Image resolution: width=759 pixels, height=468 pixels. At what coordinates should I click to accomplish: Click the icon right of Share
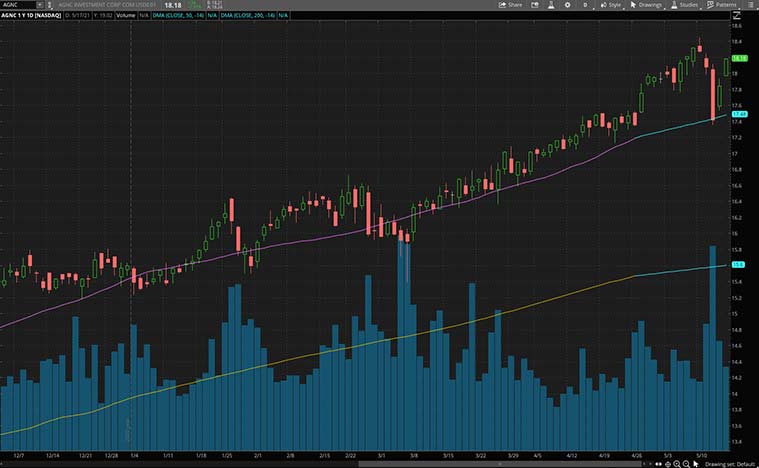tap(537, 5)
